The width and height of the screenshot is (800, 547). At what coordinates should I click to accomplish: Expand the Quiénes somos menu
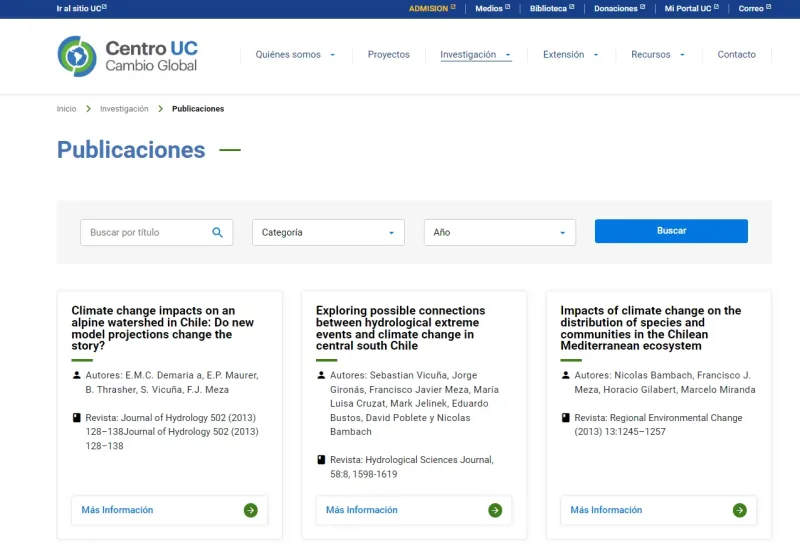click(x=295, y=55)
